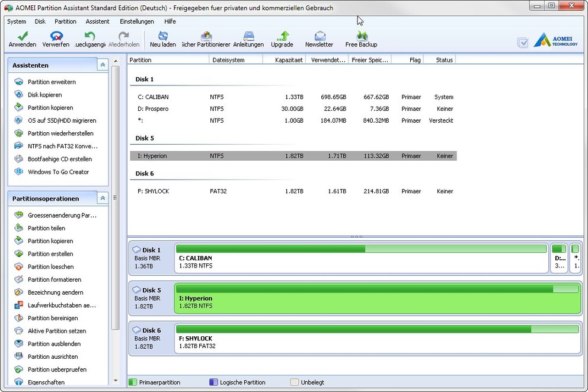Click the Partition bereinigen wipe icon
This screenshot has height=392, width=588.
coord(19,318)
